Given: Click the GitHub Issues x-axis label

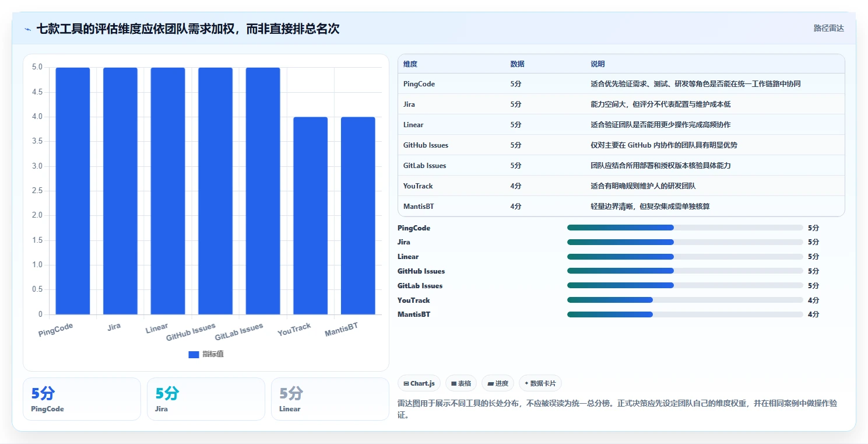Looking at the screenshot, I should [x=191, y=332].
